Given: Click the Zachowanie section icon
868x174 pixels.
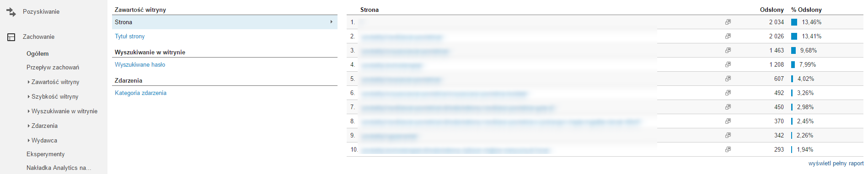Looking at the screenshot, I should coord(11,37).
